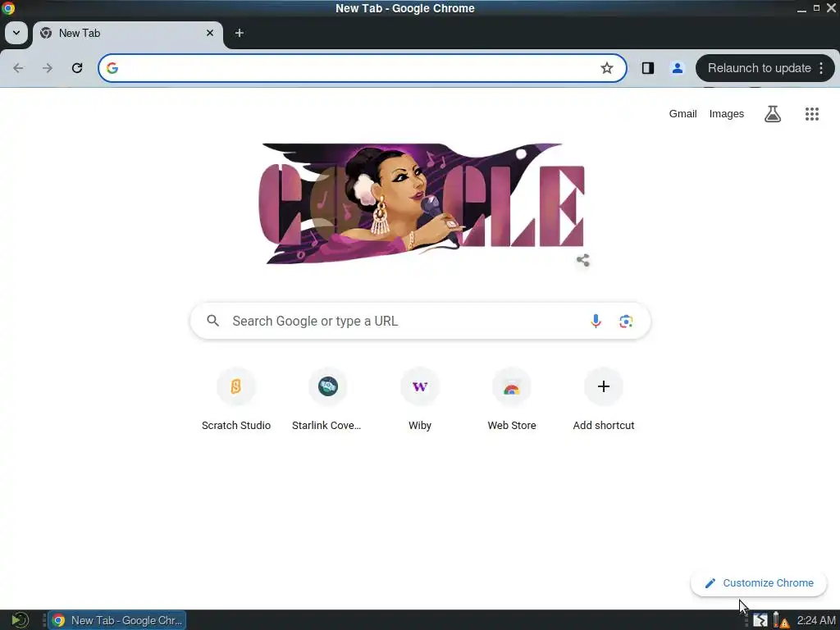Image resolution: width=840 pixels, height=630 pixels.
Task: Add a new shortcut tile
Action: [603, 400]
